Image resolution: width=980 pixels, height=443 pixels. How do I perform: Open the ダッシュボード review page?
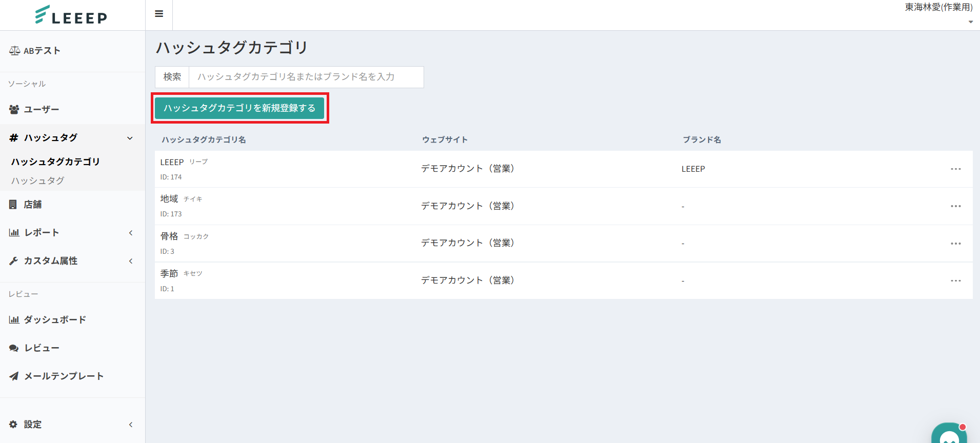(54, 320)
